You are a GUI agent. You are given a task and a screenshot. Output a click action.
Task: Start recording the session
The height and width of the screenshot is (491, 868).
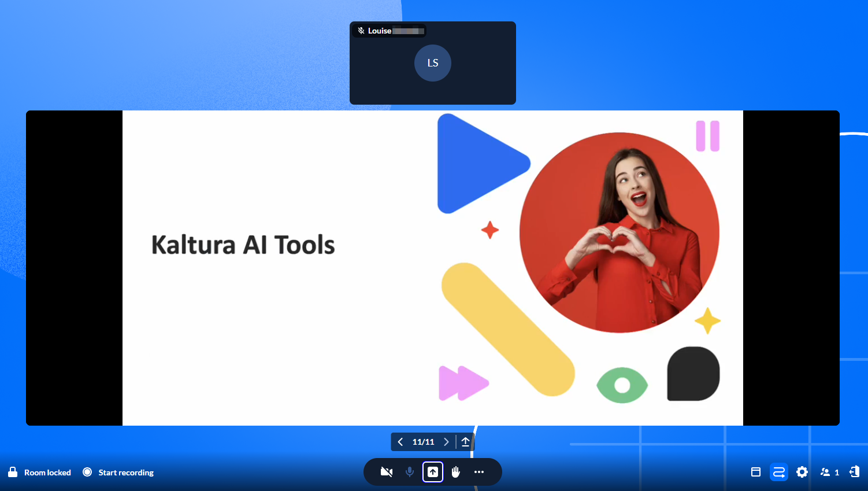[118, 472]
